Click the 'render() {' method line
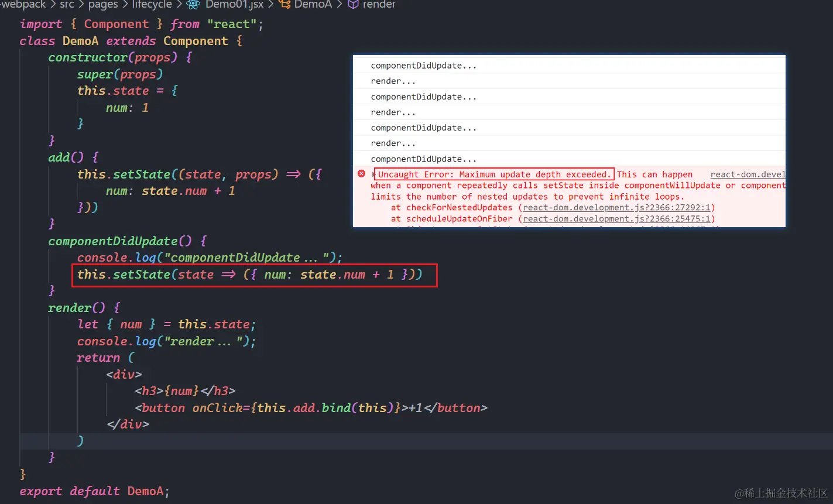 coord(84,308)
